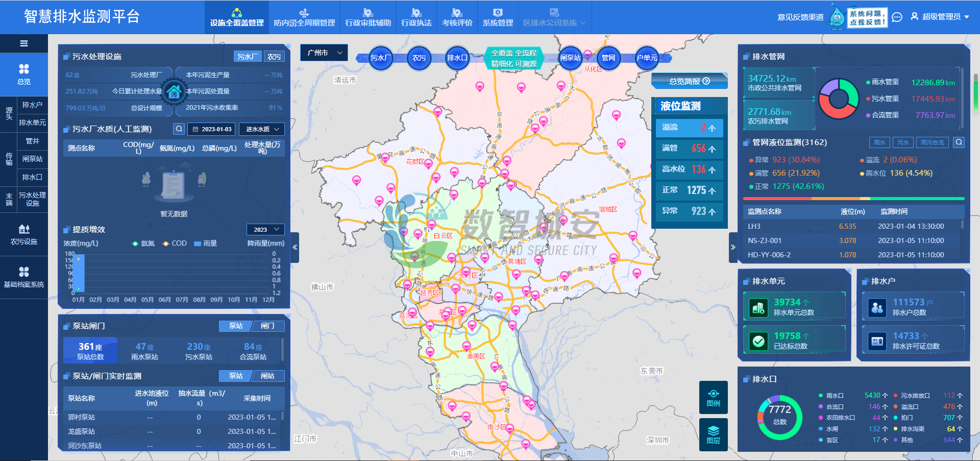Expand the 进水水质 dropdown
The width and height of the screenshot is (980, 461).
pos(262,129)
